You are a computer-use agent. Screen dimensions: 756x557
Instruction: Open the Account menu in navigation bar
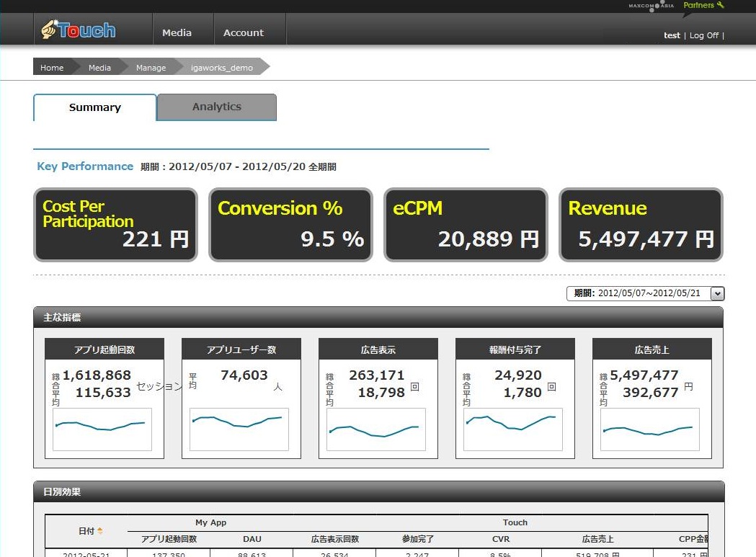point(244,32)
